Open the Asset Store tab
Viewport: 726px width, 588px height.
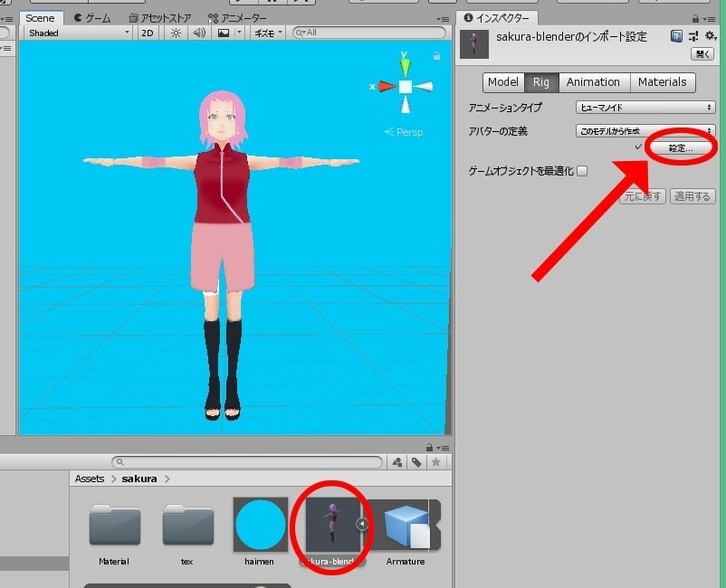[159, 18]
